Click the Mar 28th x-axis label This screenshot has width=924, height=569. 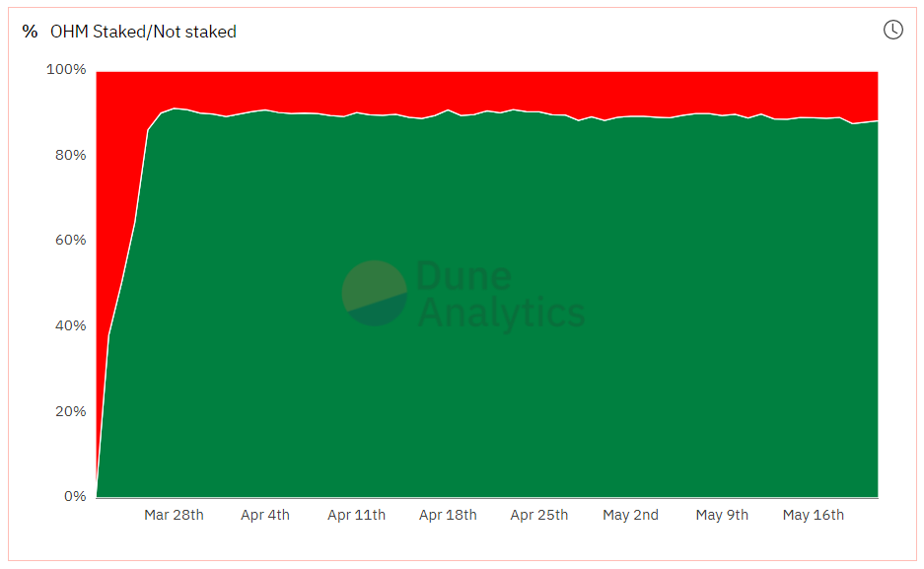click(174, 515)
